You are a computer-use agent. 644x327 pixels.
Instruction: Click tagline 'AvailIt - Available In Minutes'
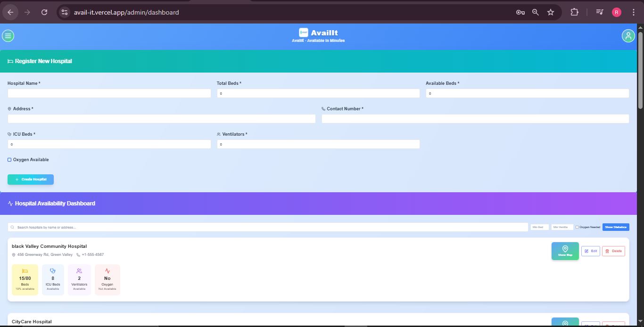tap(318, 41)
